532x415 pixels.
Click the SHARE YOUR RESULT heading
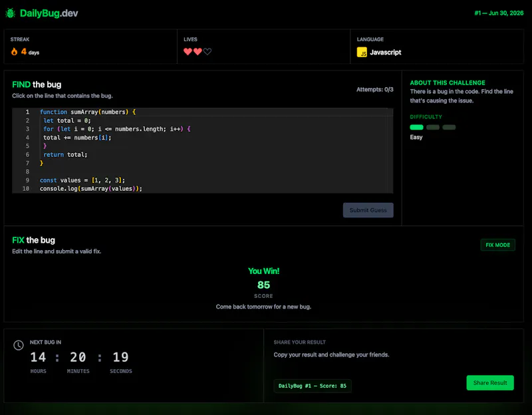300,343
